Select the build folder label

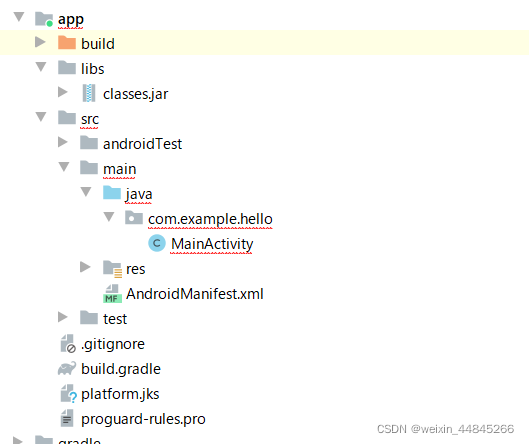(x=98, y=44)
